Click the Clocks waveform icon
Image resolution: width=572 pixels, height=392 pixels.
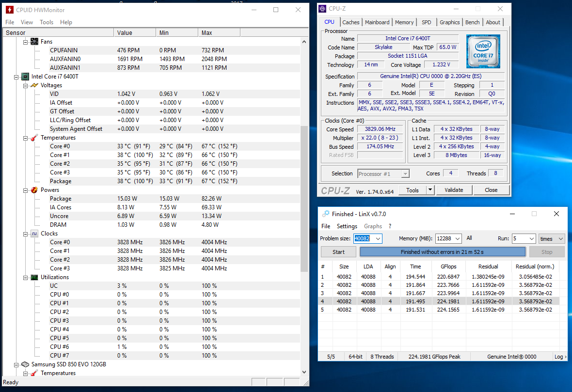pos(34,234)
